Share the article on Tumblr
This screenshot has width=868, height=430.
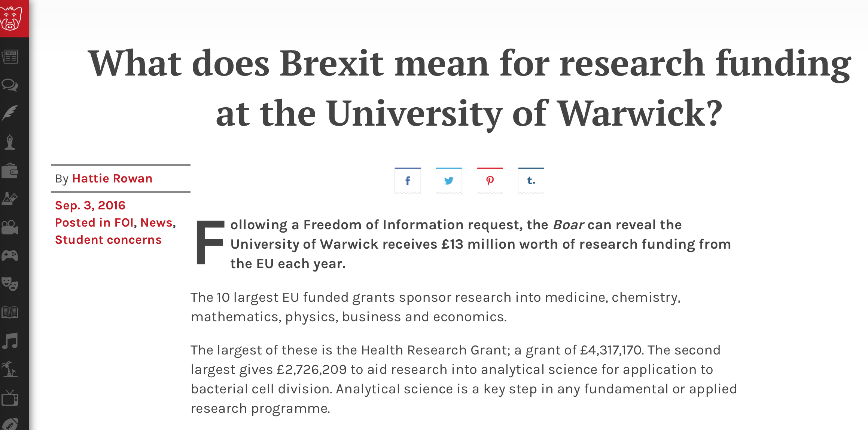[x=531, y=181]
